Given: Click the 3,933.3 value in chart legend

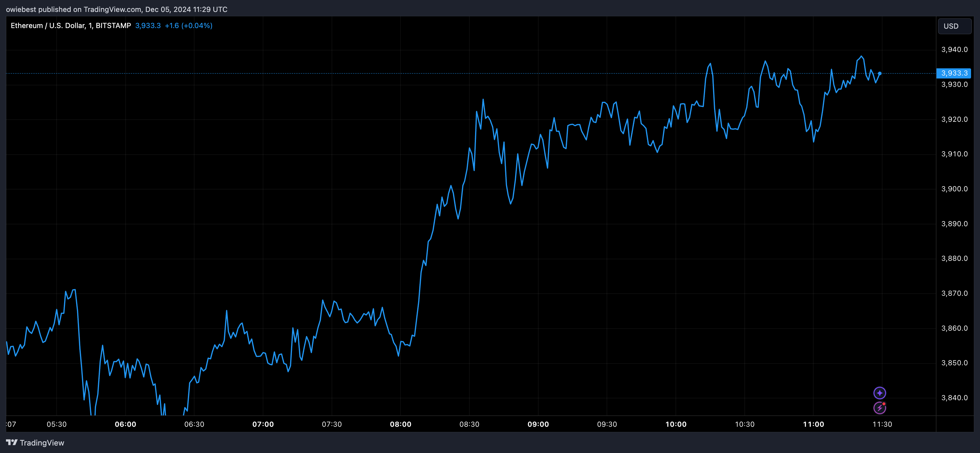Looking at the screenshot, I should (148, 25).
